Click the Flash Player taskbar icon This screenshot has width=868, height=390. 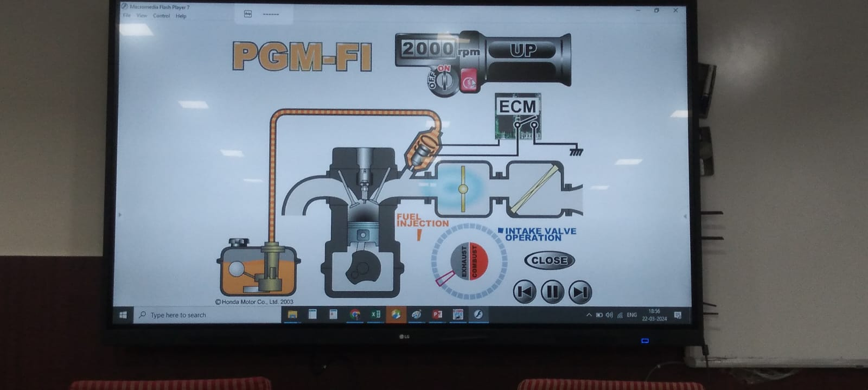click(478, 315)
